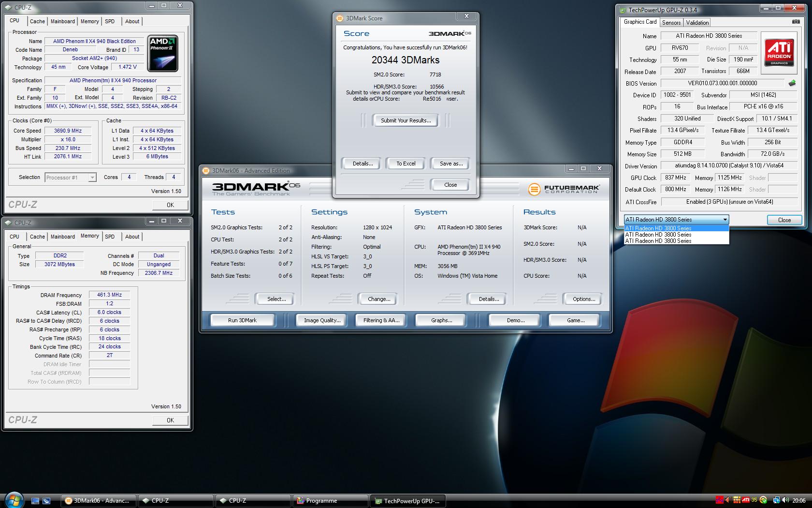Open SPD tab in lower CPU-Z window
The width and height of the screenshot is (812, 508).
point(110,237)
